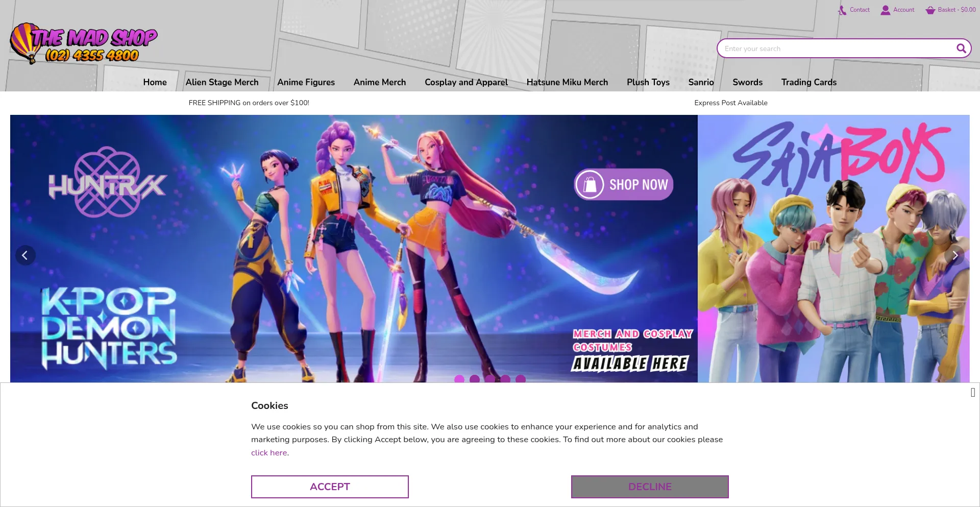Accept the cookies

[x=330, y=487]
